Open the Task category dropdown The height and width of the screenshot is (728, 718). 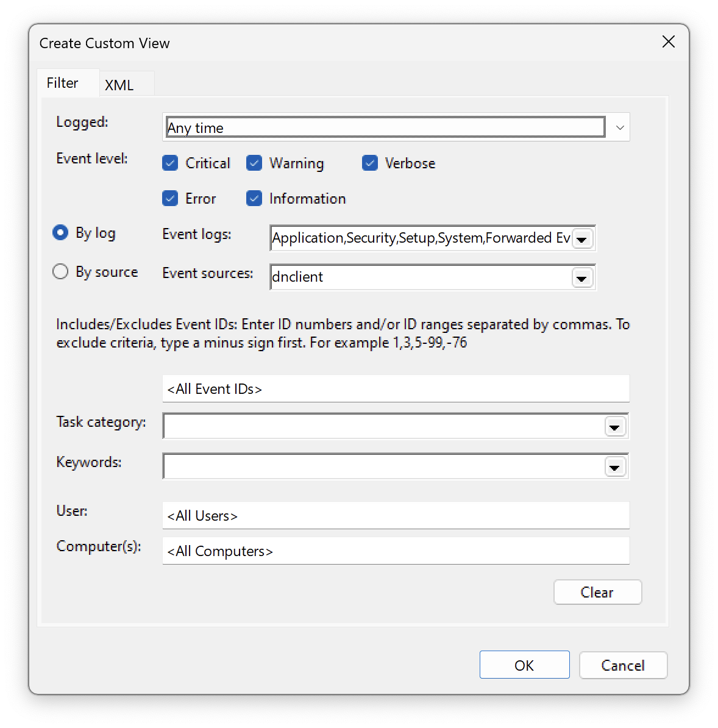point(614,426)
